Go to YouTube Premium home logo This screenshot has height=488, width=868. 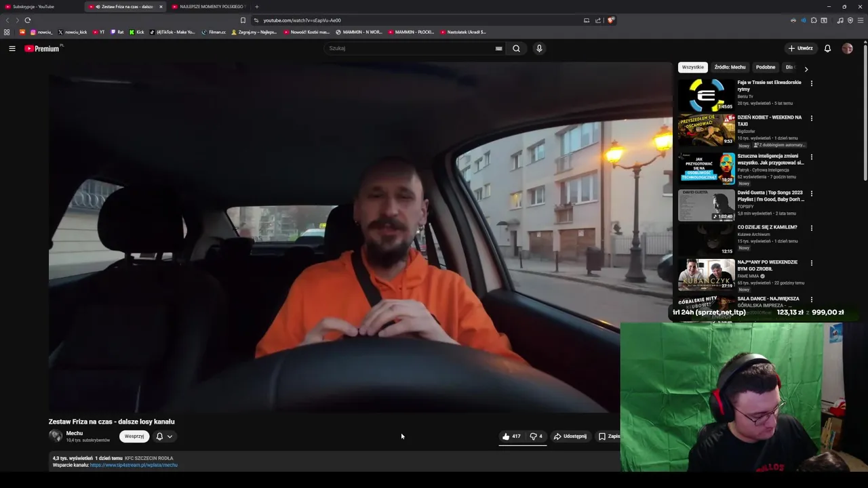click(x=43, y=48)
